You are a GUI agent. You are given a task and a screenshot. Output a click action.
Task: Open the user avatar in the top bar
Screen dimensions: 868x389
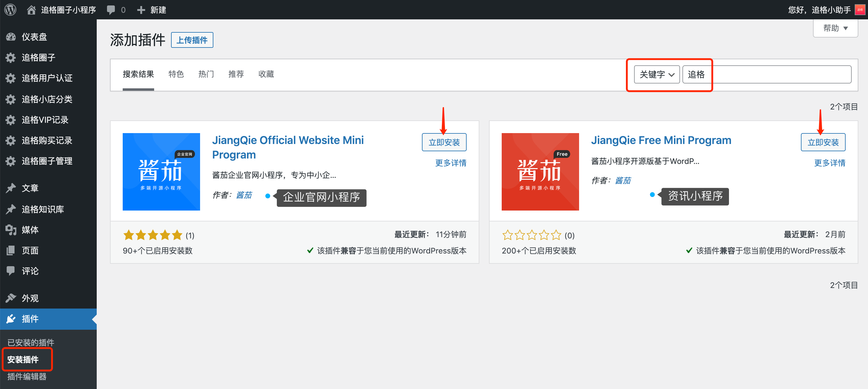pyautogui.click(x=860, y=10)
